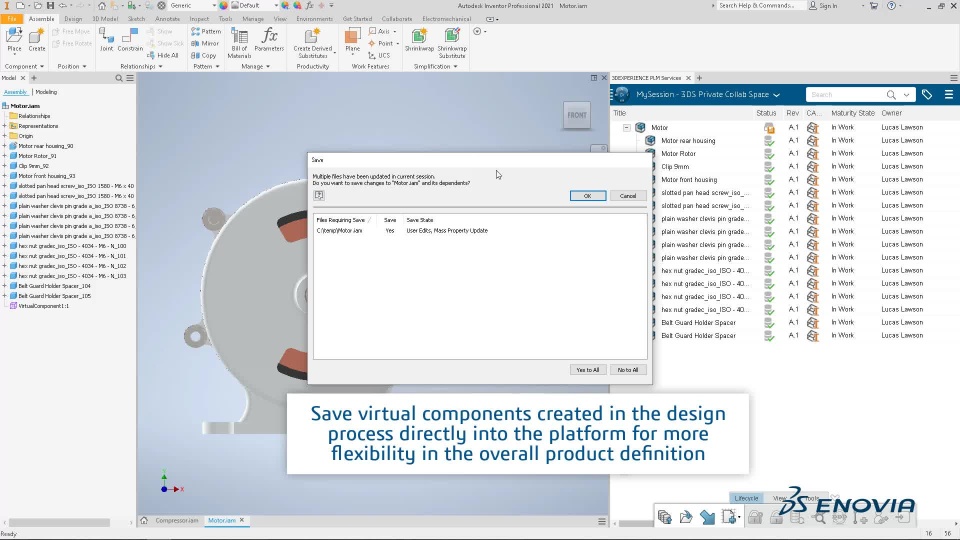
Task: Click the Maturity State column header
Action: pos(853,113)
